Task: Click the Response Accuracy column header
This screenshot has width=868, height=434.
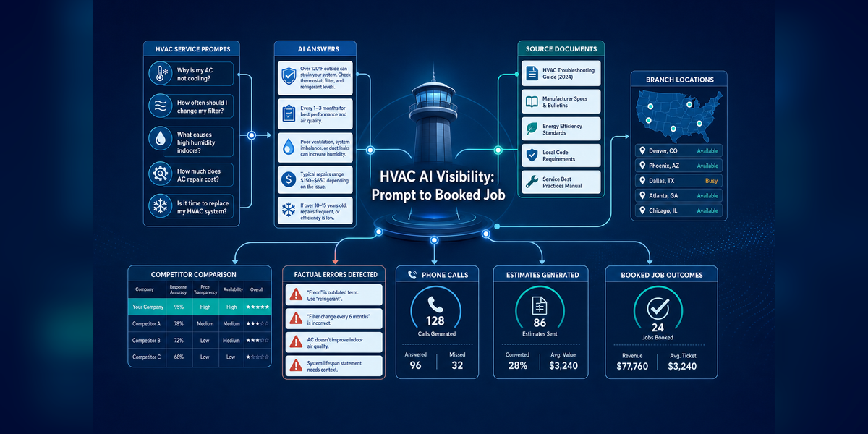Action: (x=178, y=289)
